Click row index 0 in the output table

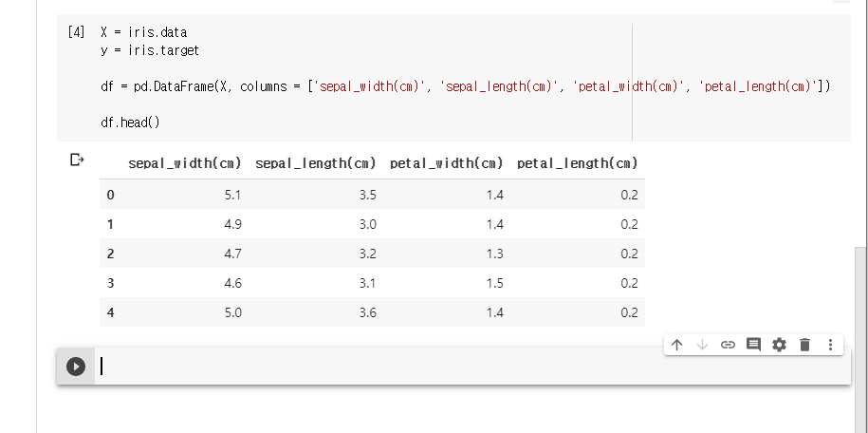(x=110, y=196)
